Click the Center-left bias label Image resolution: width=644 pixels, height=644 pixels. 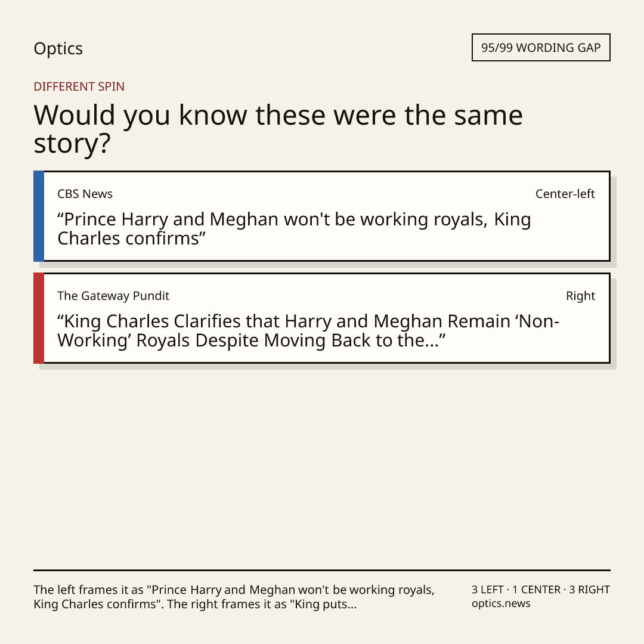(x=565, y=194)
